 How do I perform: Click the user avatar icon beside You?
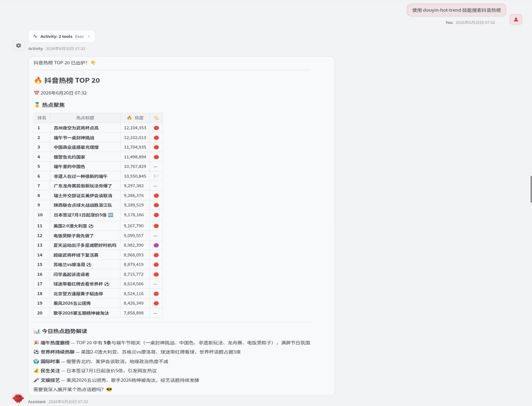[516, 20]
